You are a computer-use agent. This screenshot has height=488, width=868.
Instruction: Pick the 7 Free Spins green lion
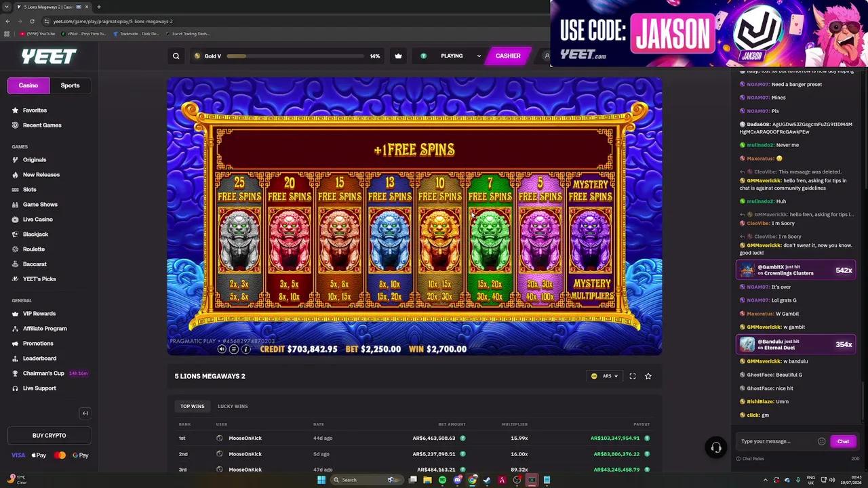pos(490,241)
